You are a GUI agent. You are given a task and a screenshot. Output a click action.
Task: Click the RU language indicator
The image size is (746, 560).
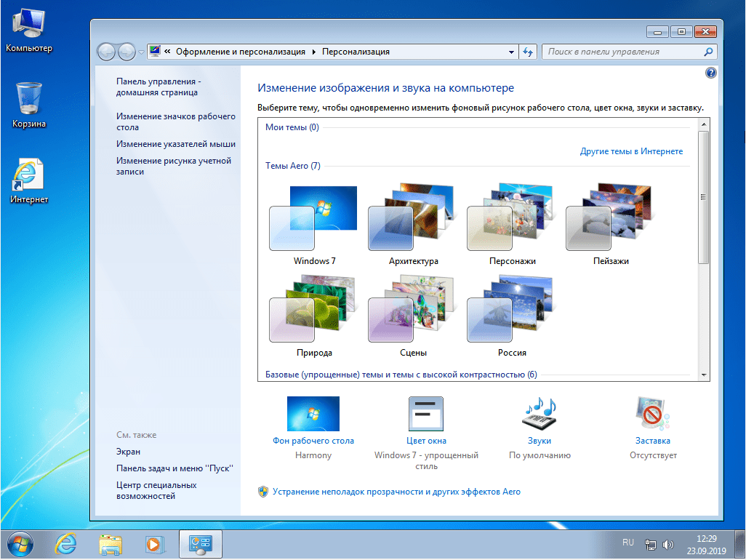point(627,543)
